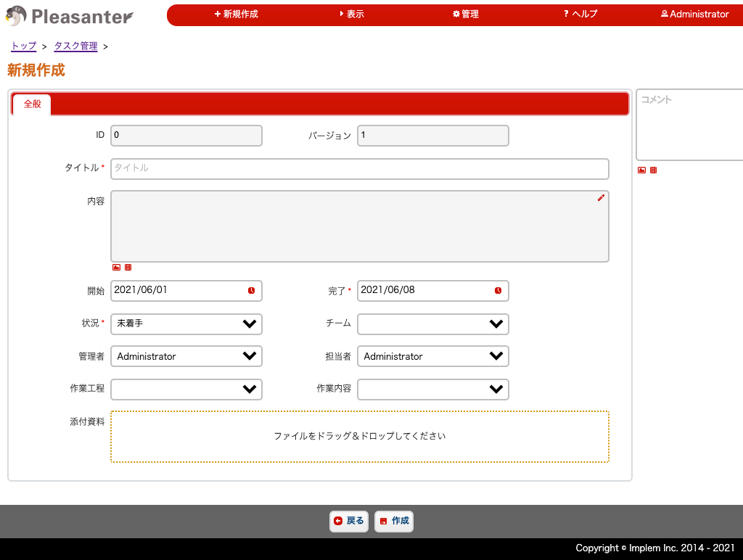
Task: Expand the 作業内容 dropdown
Action: [433, 390]
